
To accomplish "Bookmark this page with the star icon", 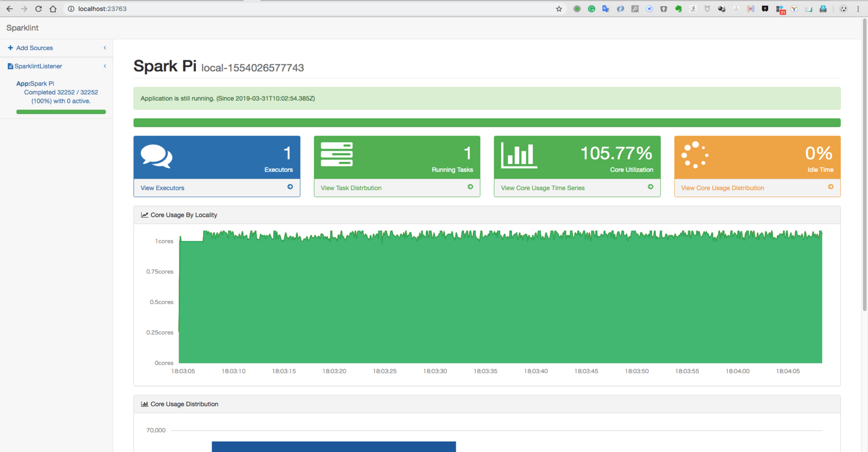I will click(559, 9).
